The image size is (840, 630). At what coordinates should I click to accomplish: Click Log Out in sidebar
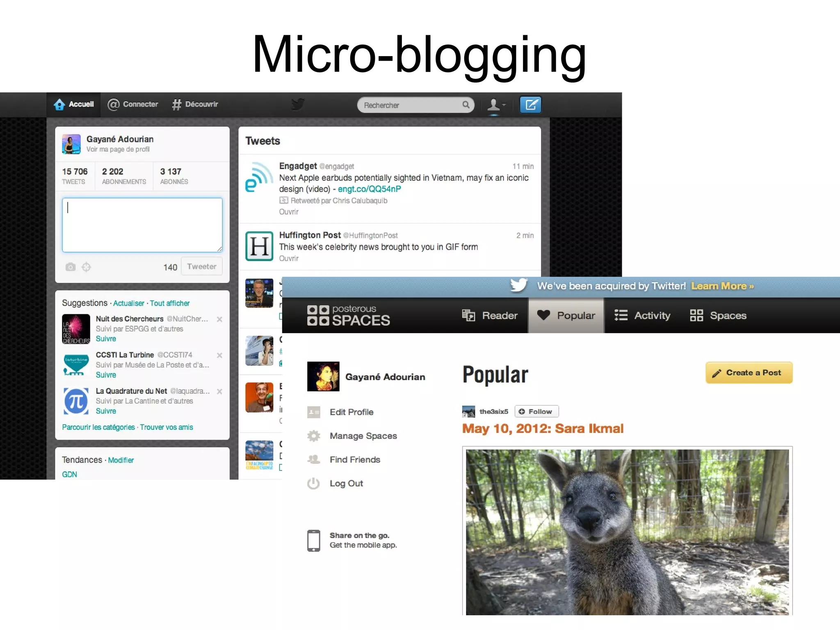[336, 484]
